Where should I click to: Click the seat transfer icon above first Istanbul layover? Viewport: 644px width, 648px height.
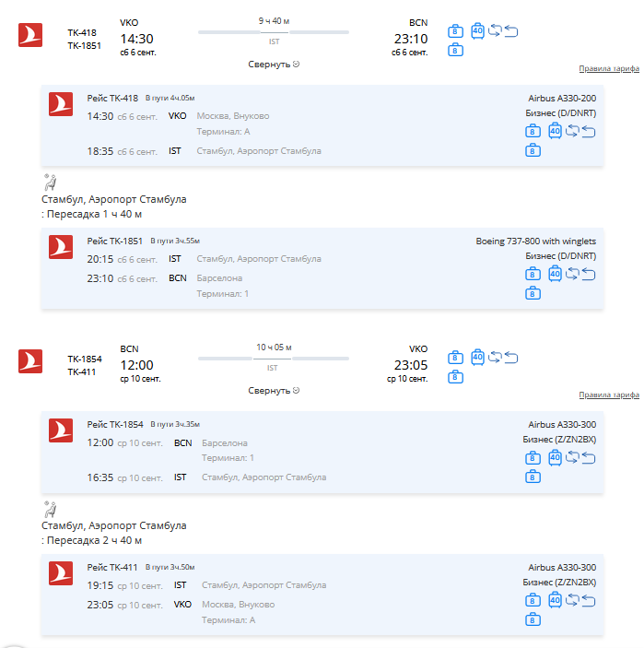tap(50, 182)
